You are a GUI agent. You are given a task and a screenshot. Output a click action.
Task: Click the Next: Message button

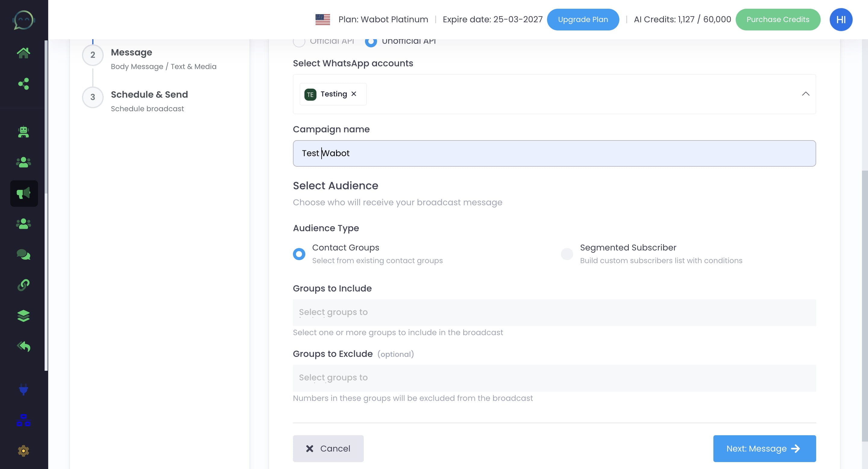click(x=764, y=449)
